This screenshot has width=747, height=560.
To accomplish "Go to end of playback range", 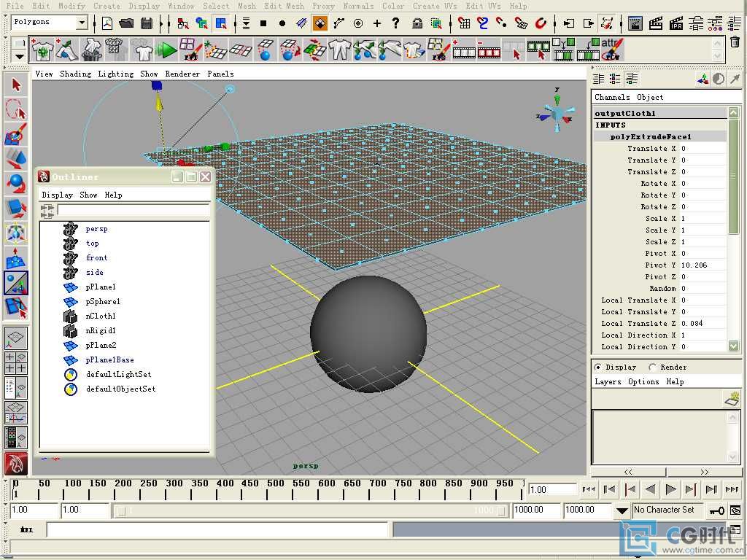I will 732,489.
